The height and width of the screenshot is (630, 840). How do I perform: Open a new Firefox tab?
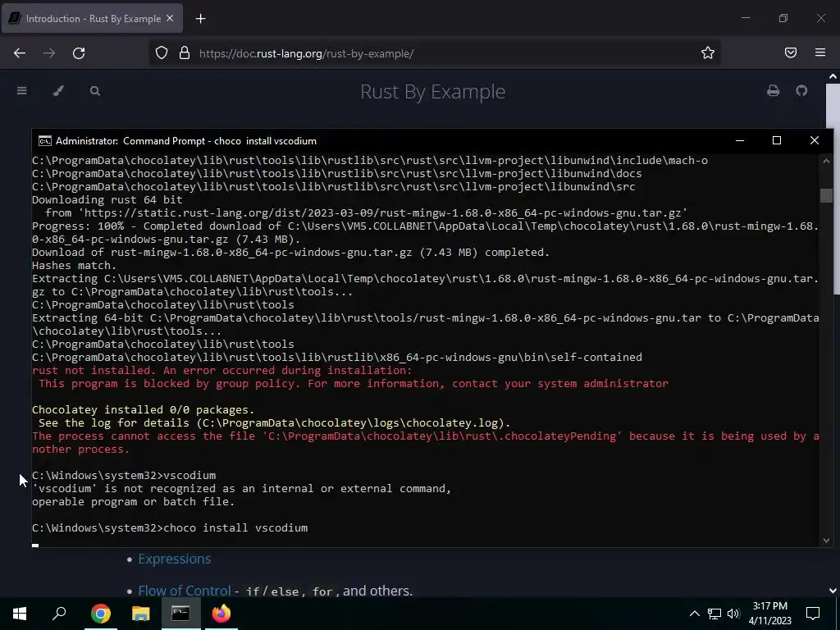[x=200, y=19]
